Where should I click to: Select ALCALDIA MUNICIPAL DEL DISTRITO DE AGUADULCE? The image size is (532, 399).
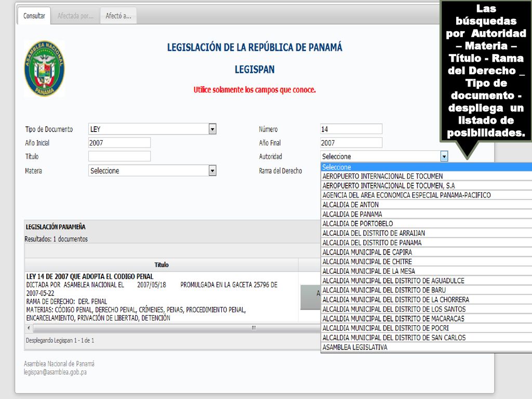click(427, 281)
